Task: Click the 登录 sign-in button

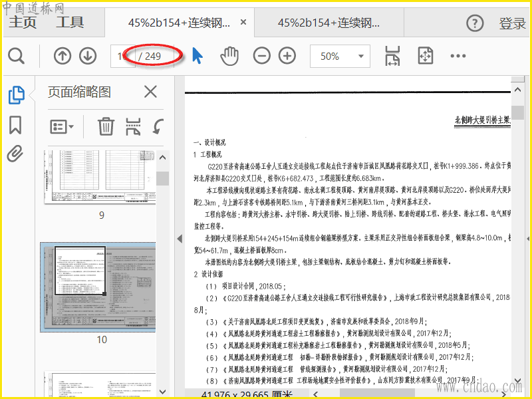Action: coord(512,23)
